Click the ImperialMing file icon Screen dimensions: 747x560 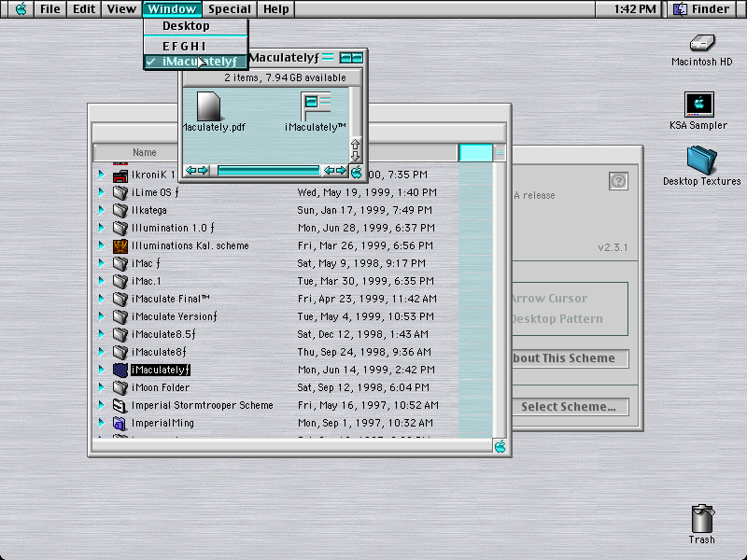point(120,423)
